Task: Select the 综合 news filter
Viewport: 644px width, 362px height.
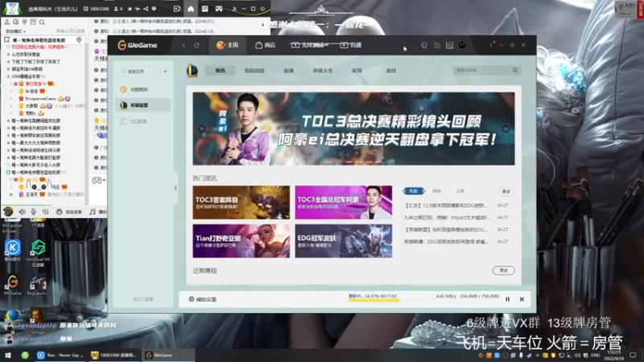Action: pyautogui.click(x=436, y=191)
